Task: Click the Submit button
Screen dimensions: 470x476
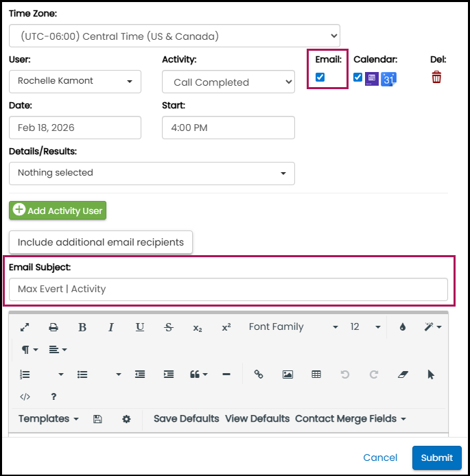Action: click(x=437, y=457)
